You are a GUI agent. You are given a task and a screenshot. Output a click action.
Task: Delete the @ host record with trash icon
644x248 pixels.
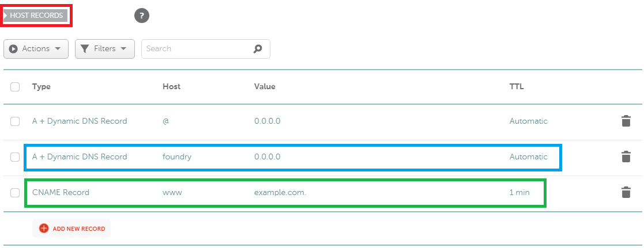(626, 121)
